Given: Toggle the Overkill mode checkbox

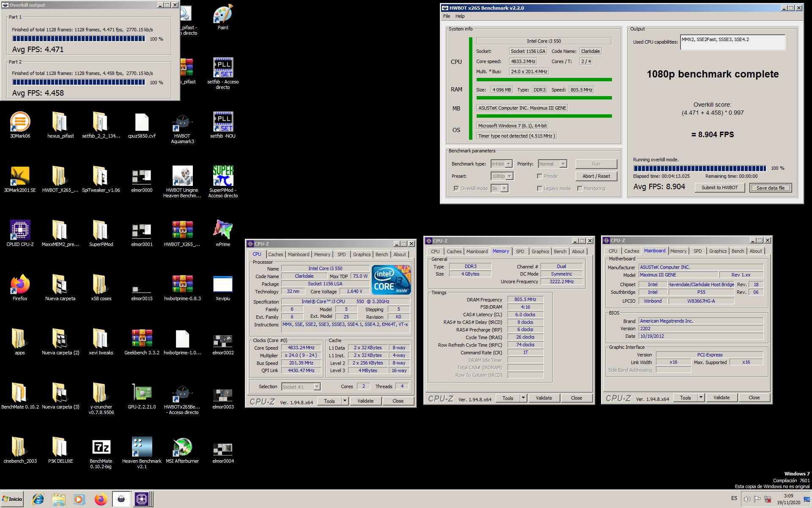Looking at the screenshot, I should (x=456, y=188).
